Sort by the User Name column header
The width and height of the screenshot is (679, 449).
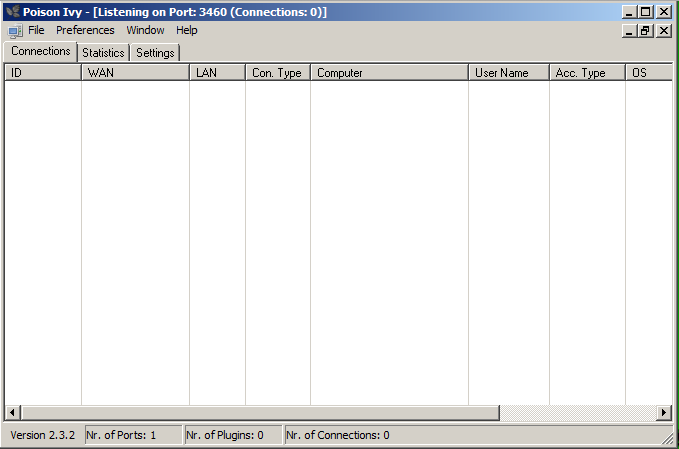pos(509,73)
